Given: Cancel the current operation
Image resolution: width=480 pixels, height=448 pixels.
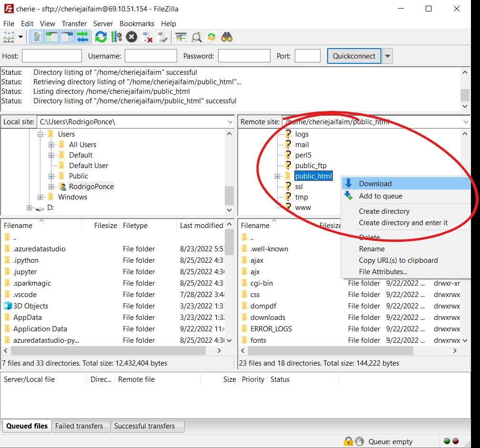Looking at the screenshot, I should point(131,37).
